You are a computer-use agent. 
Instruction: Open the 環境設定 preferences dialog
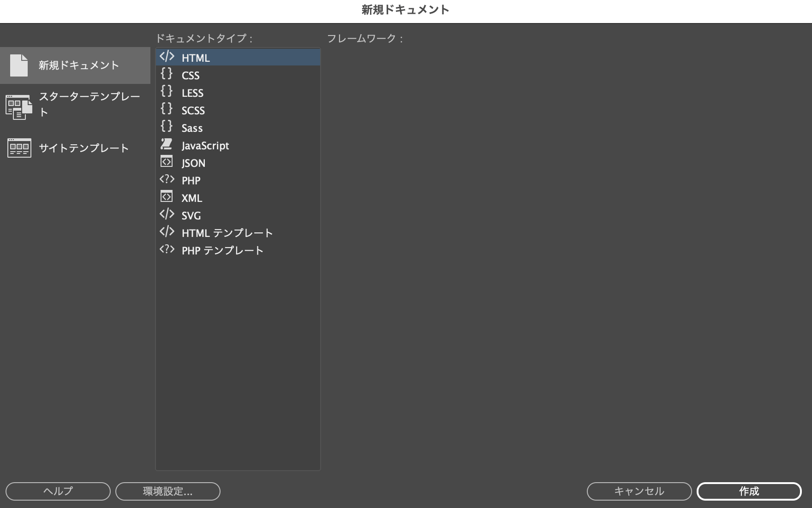coord(167,491)
